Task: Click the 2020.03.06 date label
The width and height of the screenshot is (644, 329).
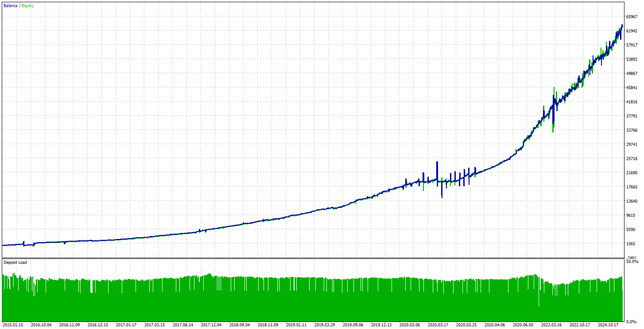Action: pyautogui.click(x=410, y=325)
